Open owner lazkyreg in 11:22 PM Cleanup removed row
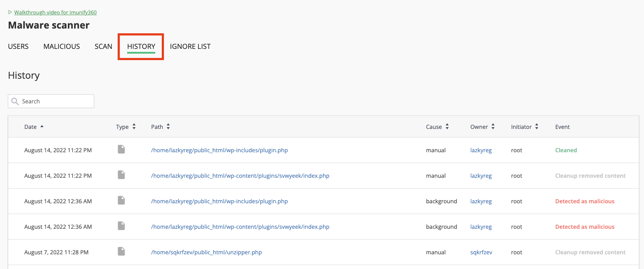The width and height of the screenshot is (644, 269). [x=481, y=176]
